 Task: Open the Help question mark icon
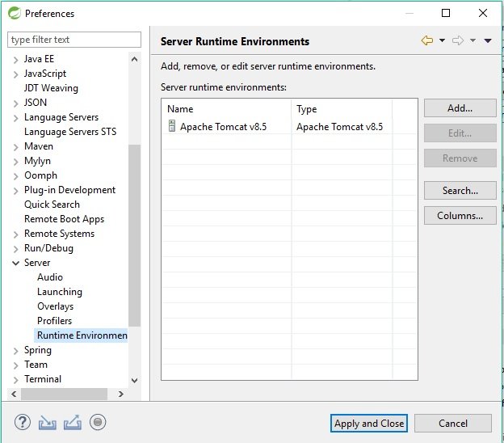pos(23,423)
